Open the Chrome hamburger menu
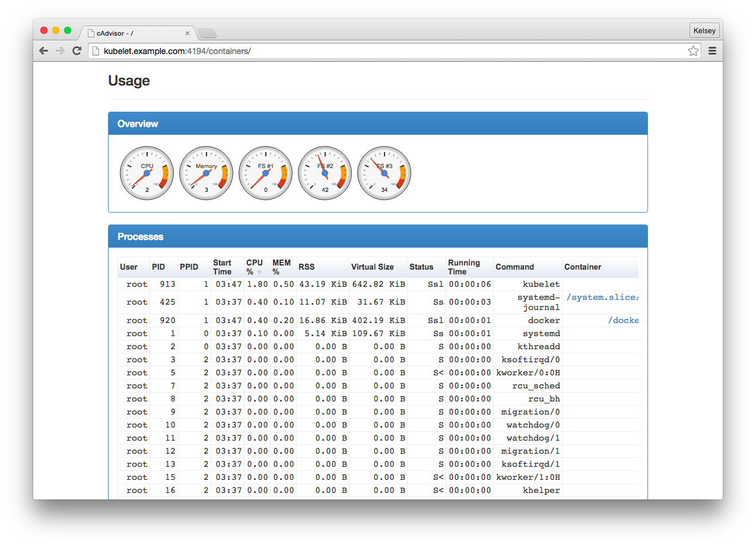The width and height of the screenshot is (756, 547). [712, 50]
